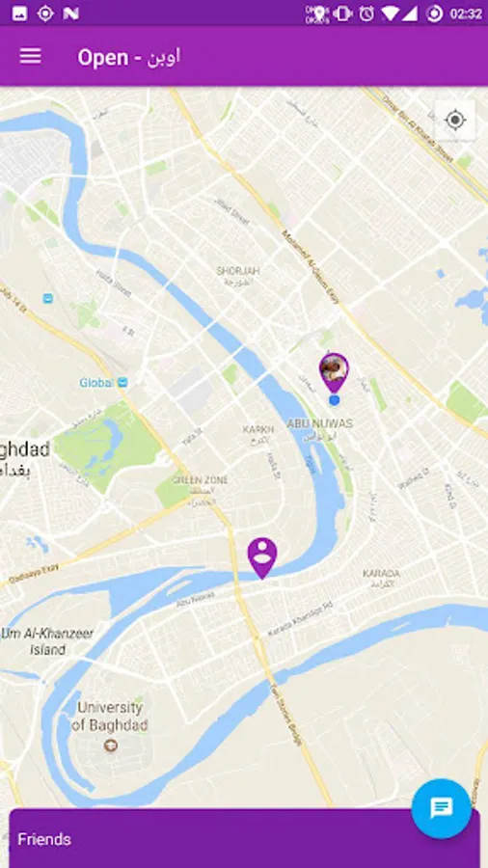The width and height of the screenshot is (488, 868).
Task: Tap the purple person marker pin
Action: (x=262, y=558)
